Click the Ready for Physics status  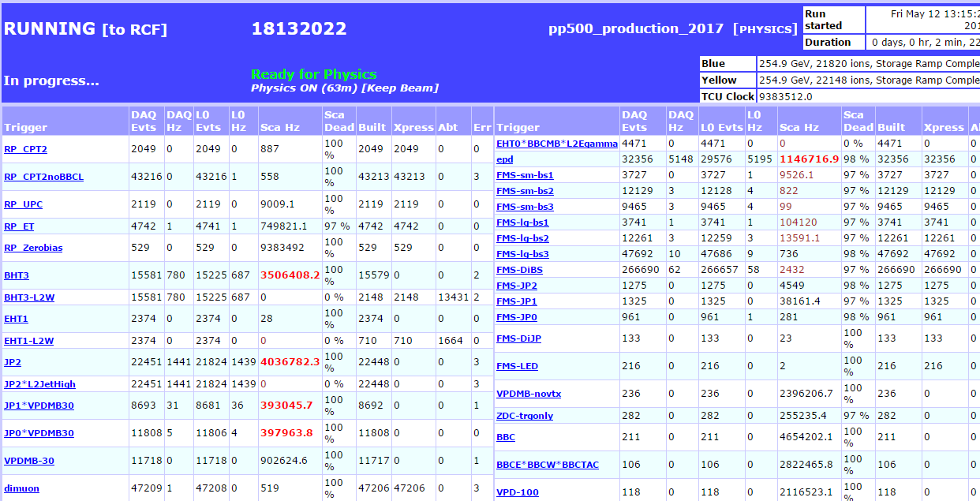point(314,74)
